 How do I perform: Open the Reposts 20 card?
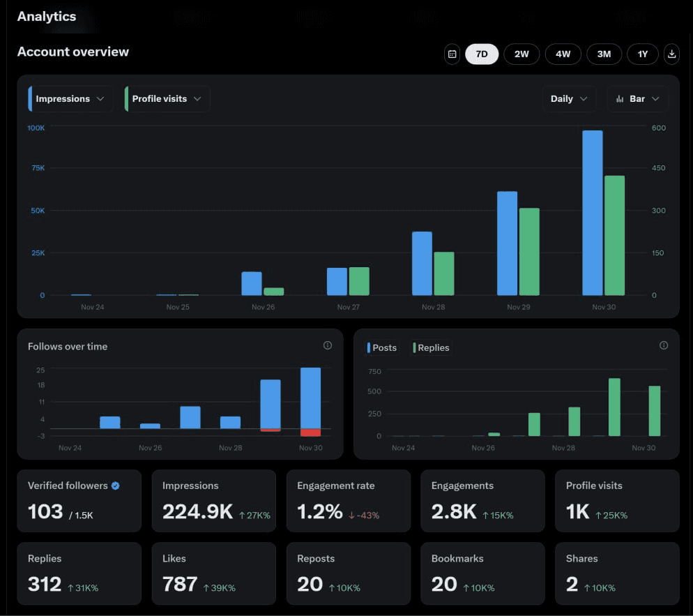349,573
